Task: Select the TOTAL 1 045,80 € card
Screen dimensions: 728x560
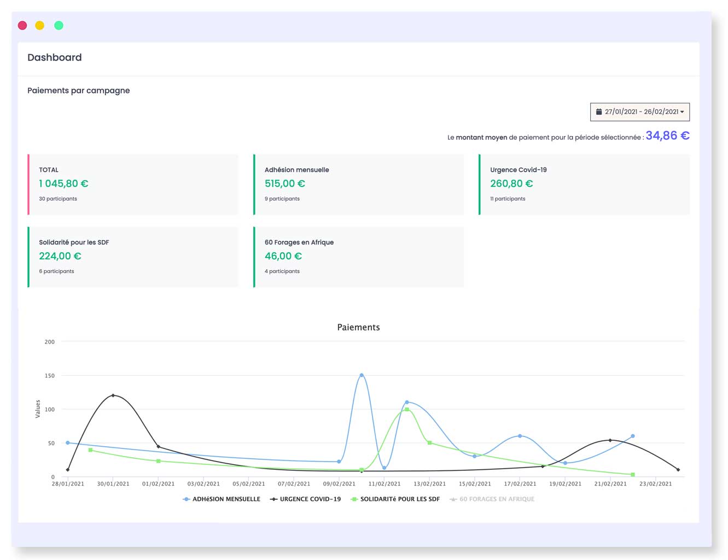Action: pyautogui.click(x=133, y=184)
